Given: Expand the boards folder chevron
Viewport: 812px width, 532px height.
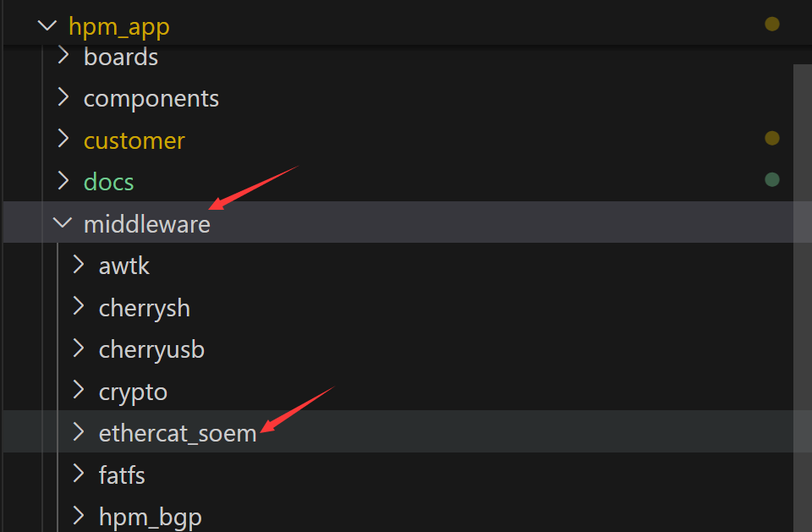Looking at the screenshot, I should click(x=63, y=56).
